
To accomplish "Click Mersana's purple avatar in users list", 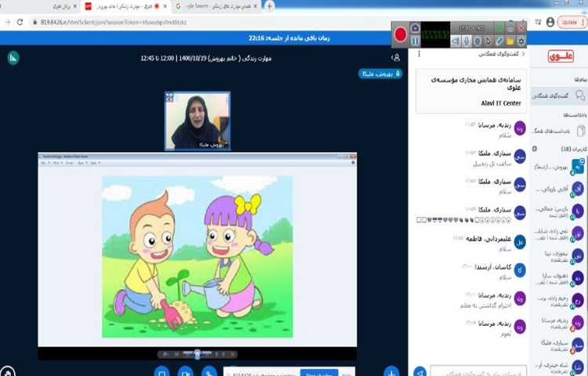I will tap(578, 323).
